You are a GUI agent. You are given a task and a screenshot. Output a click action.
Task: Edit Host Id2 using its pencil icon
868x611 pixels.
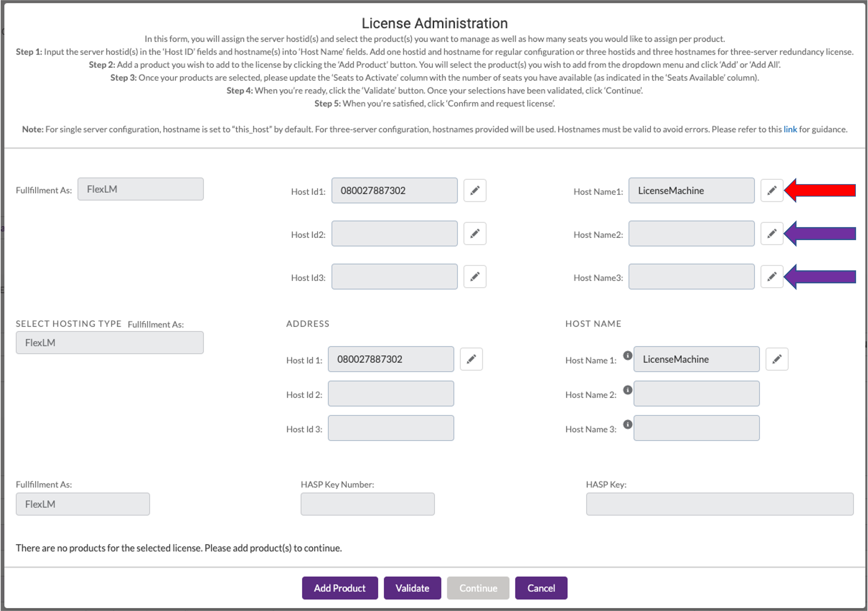point(475,234)
